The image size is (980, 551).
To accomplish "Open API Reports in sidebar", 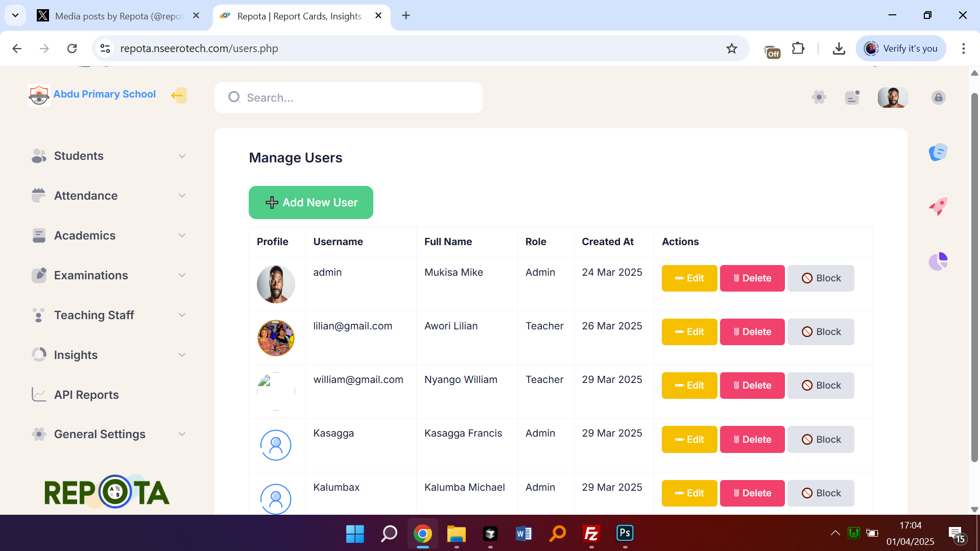I will (x=86, y=395).
